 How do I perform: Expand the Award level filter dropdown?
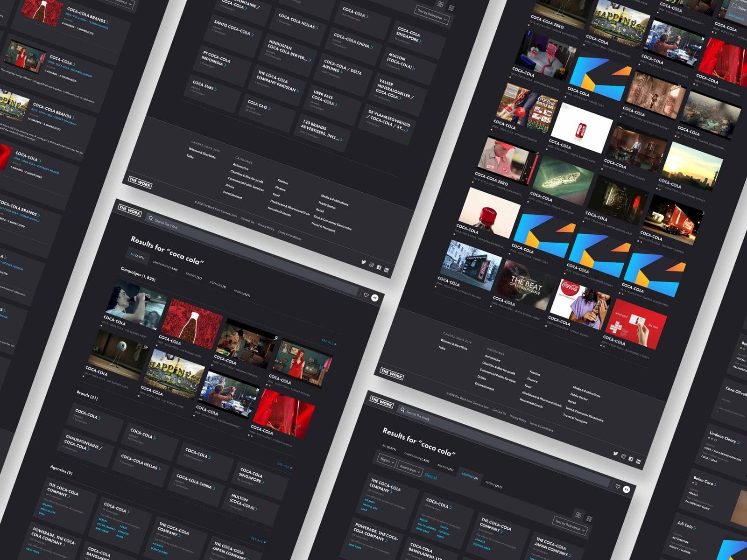(x=410, y=469)
